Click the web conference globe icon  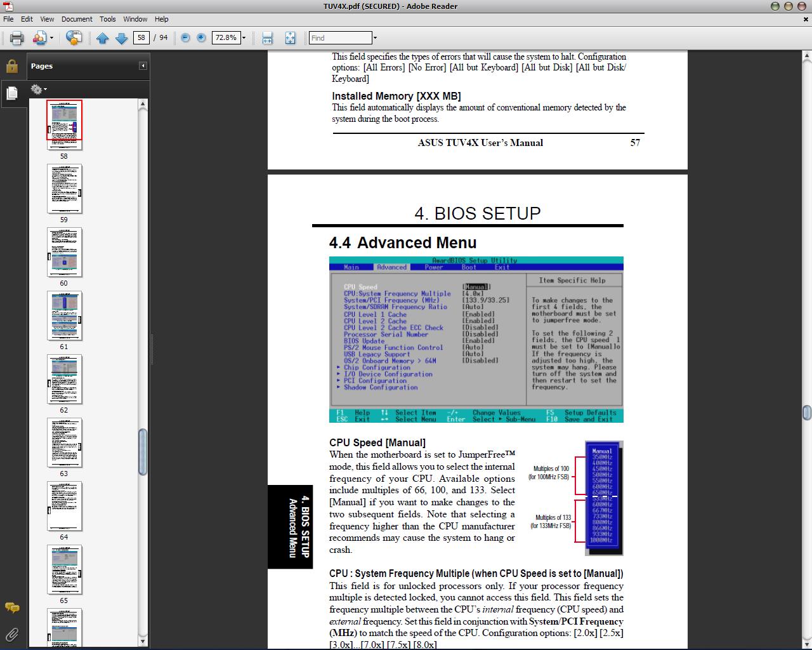point(74,38)
